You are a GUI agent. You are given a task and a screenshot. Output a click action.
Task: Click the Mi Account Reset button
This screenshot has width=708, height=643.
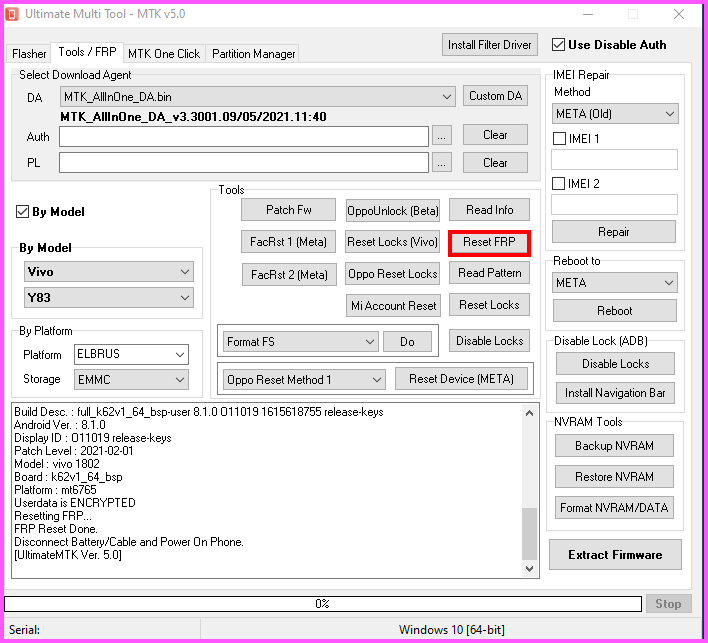click(x=393, y=306)
